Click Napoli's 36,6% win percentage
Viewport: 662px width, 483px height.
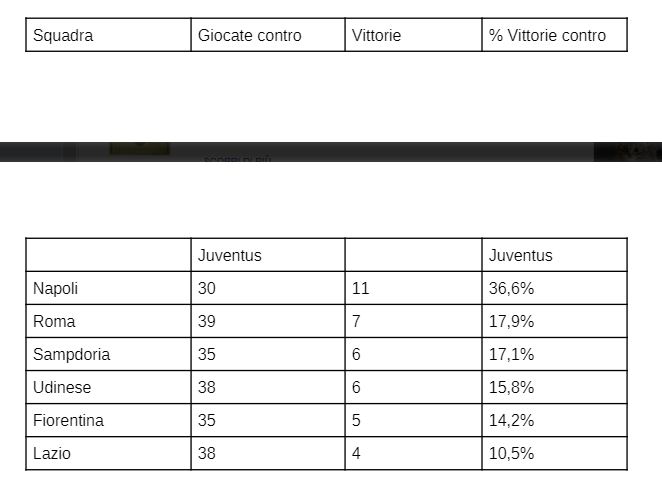click(512, 288)
